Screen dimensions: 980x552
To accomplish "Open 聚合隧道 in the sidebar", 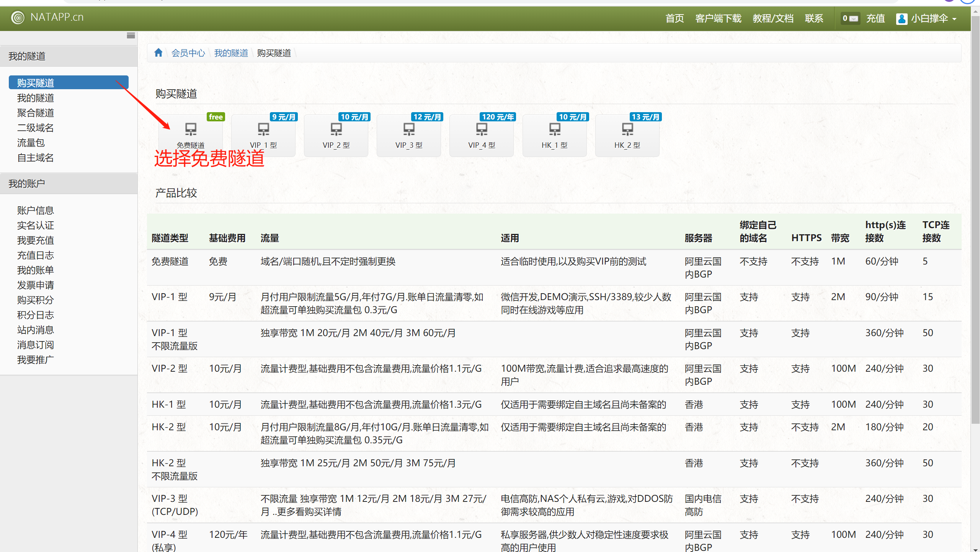I will point(36,113).
